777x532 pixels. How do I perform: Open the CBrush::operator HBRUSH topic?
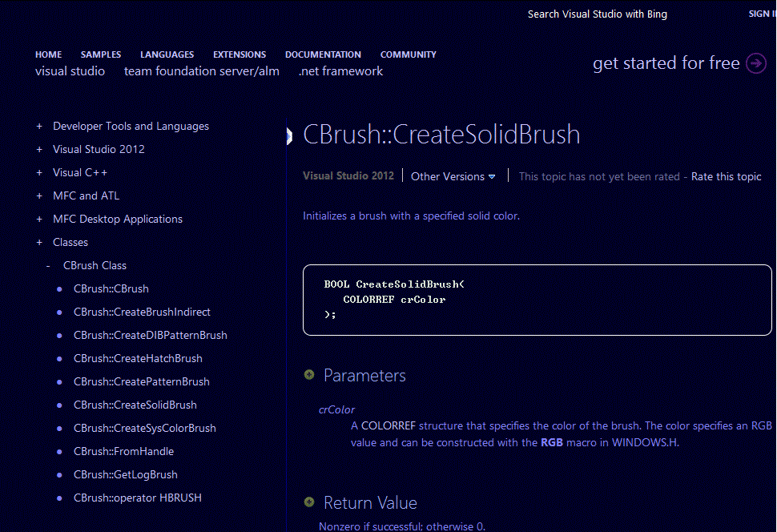click(137, 498)
